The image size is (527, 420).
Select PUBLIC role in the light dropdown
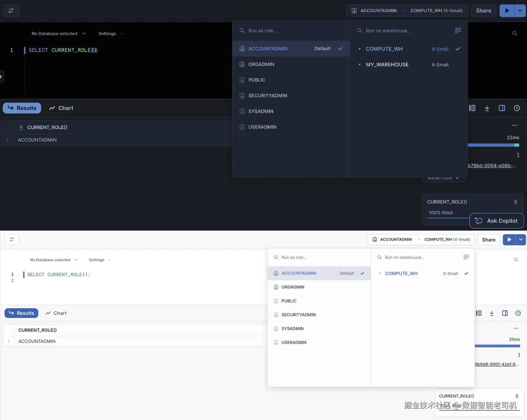tap(319, 301)
